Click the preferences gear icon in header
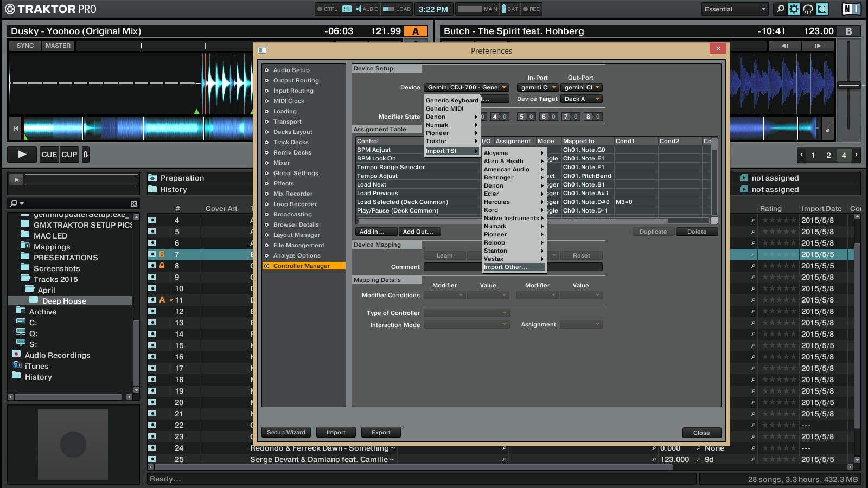The height and width of the screenshot is (488, 868). pyautogui.click(x=794, y=9)
